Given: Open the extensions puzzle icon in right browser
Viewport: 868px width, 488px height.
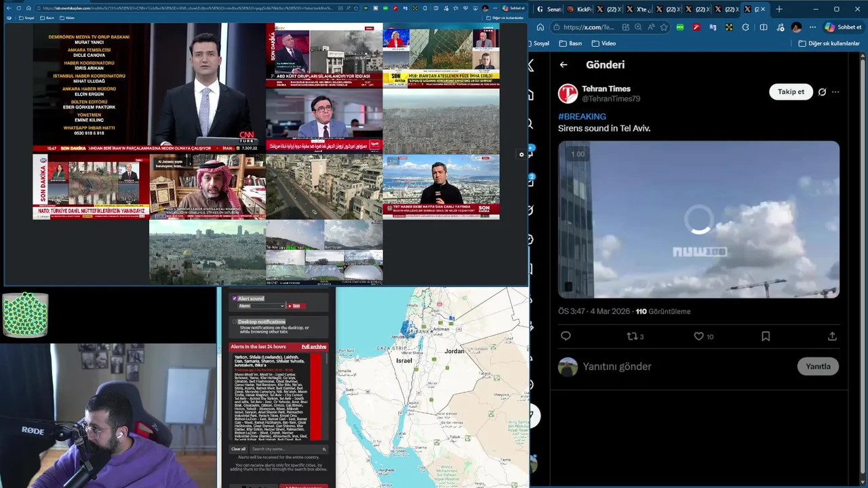Looking at the screenshot, I should coord(745,27).
